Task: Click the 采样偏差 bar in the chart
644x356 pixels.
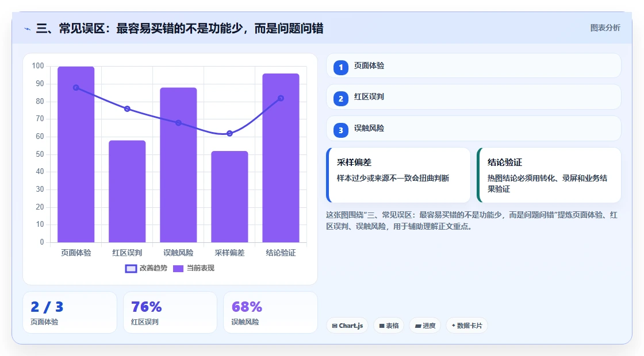Action: (x=229, y=196)
